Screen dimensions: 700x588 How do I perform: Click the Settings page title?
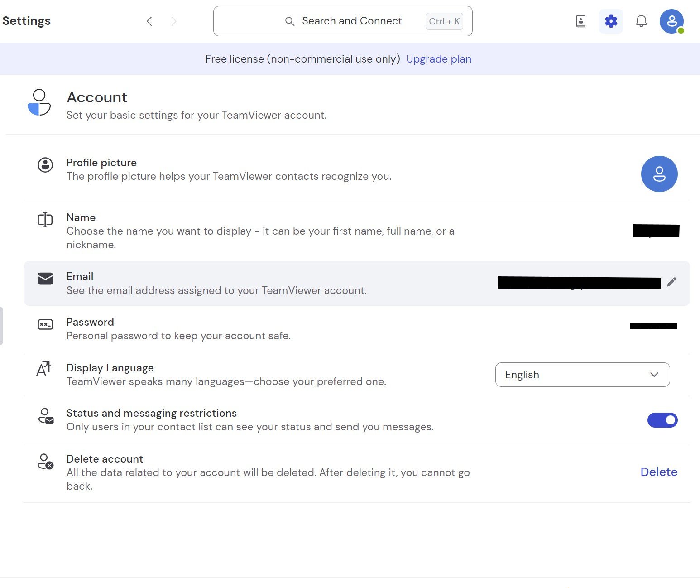coord(26,21)
